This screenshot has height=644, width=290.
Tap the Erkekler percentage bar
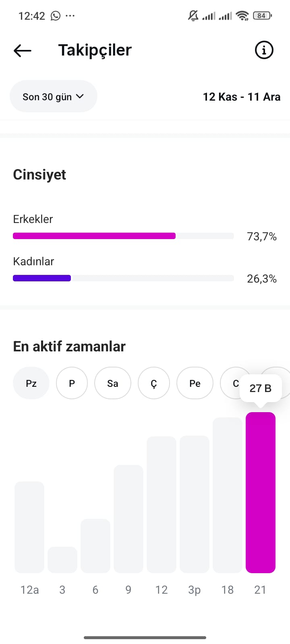pos(123,236)
